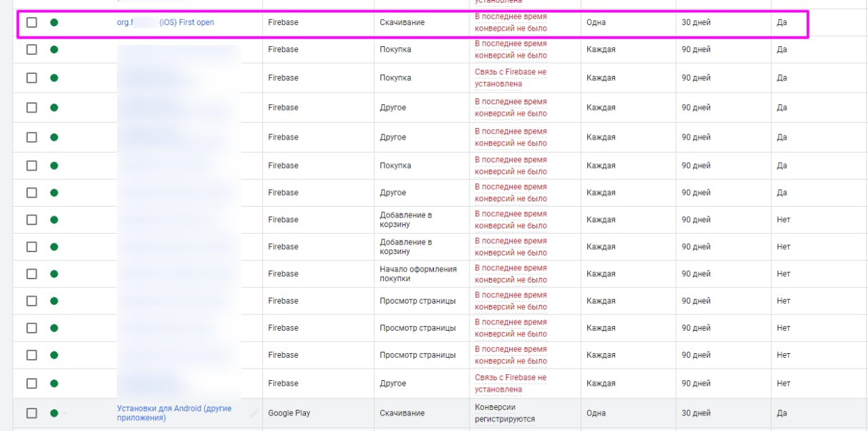Click pencil edit icon beside Установки для Android
This screenshot has height=431, width=868.
(254, 413)
